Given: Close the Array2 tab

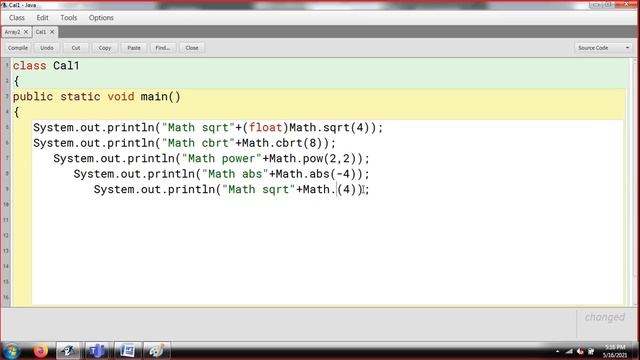Looking at the screenshot, I should pyautogui.click(x=26, y=32).
